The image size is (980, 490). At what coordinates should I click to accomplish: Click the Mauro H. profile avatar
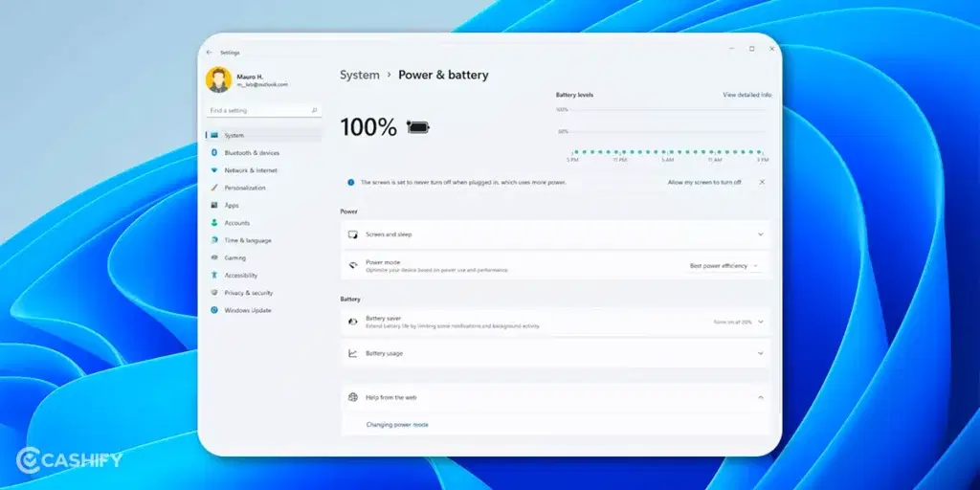[x=219, y=80]
